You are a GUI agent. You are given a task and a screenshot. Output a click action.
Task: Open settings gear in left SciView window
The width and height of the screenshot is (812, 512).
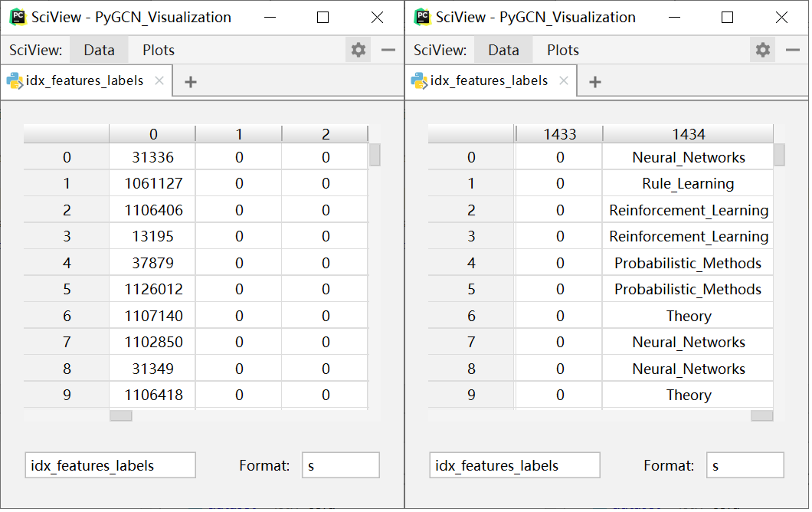click(x=359, y=51)
